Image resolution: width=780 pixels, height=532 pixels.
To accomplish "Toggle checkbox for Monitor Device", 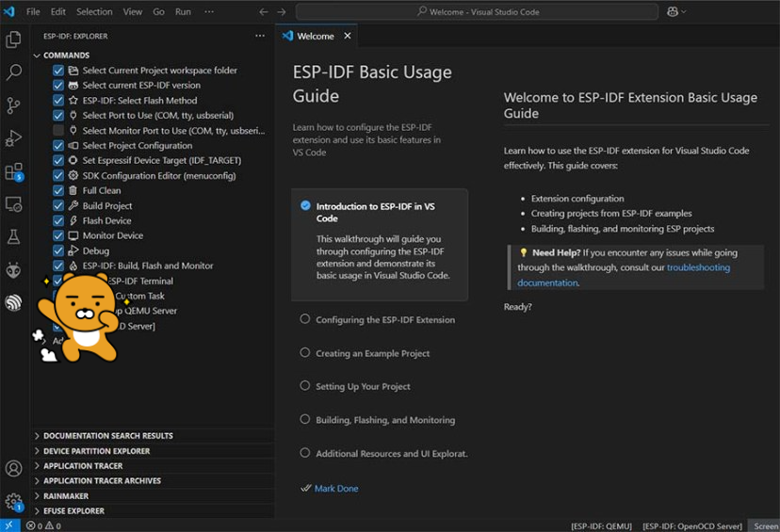I will 58,235.
